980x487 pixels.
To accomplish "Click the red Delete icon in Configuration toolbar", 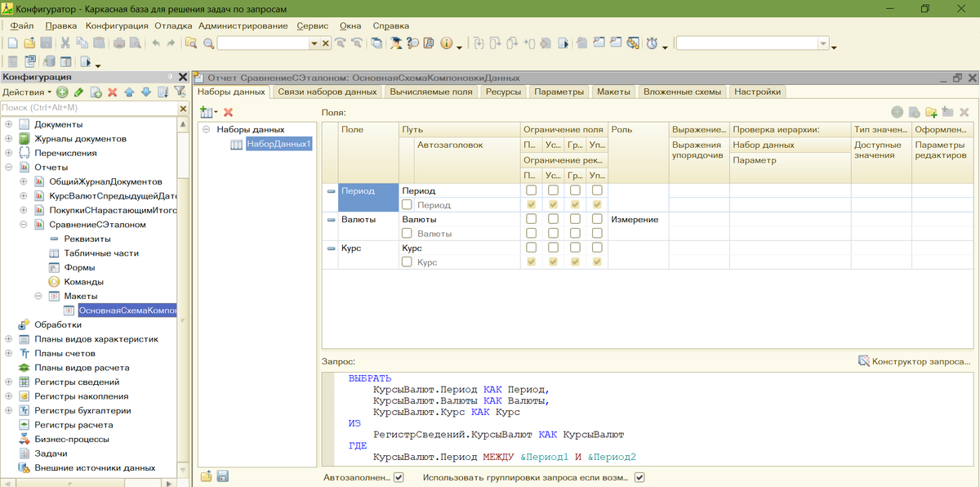I will pyautogui.click(x=113, y=92).
